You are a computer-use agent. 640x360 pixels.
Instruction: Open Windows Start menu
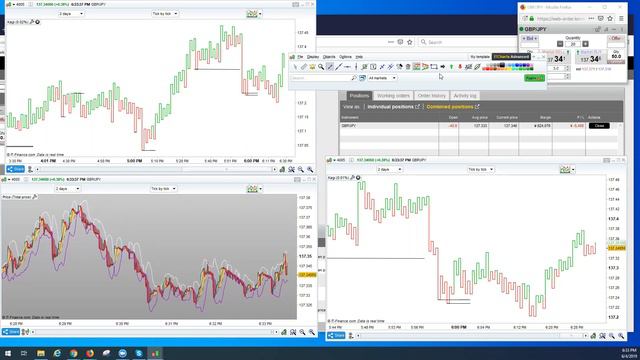(8, 353)
